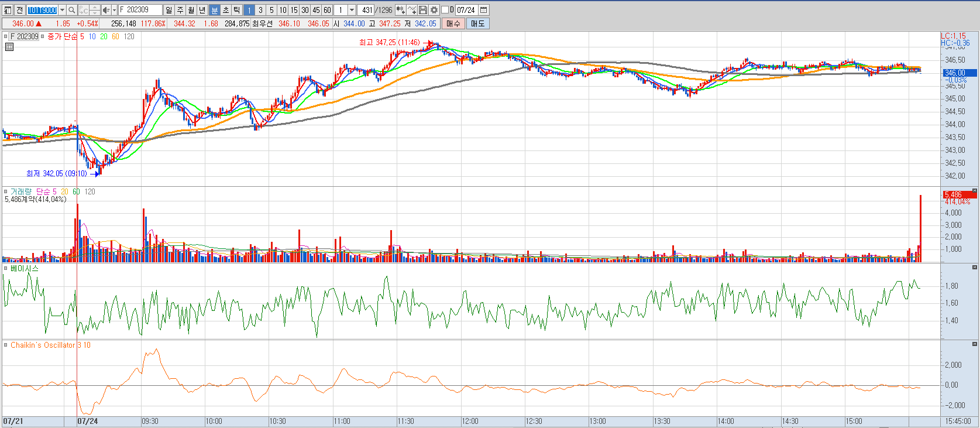Switch to tick (틱) chart period
Screen dimensions: 980x428
[236, 10]
